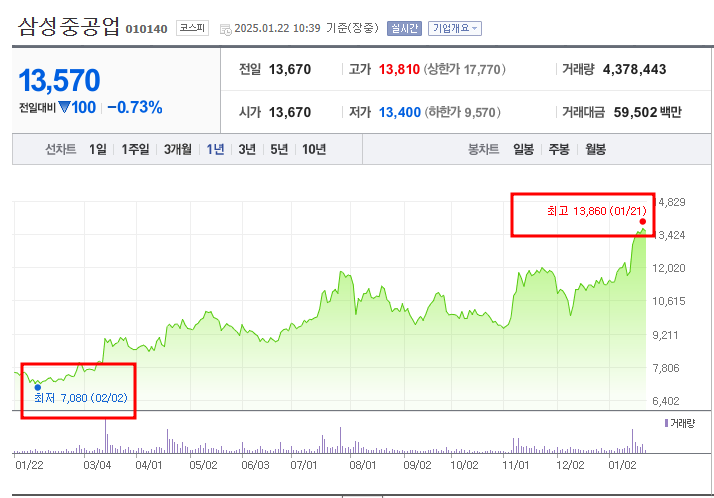Click the 7,806 y-axis label
714x498 pixels.
666,368
